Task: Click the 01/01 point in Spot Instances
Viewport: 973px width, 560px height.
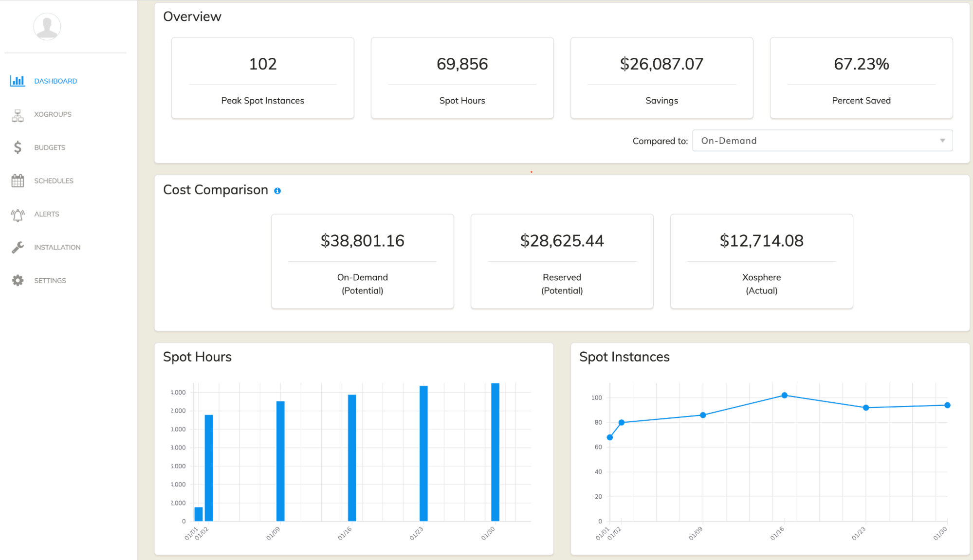Action: (x=610, y=437)
